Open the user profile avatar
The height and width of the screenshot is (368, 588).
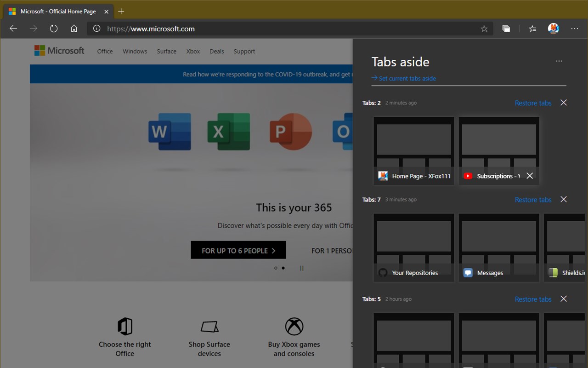(x=554, y=29)
